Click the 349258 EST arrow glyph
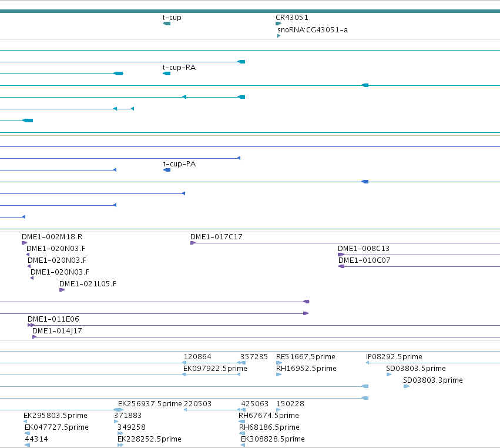The height and width of the screenshot is (448, 500). (x=120, y=434)
